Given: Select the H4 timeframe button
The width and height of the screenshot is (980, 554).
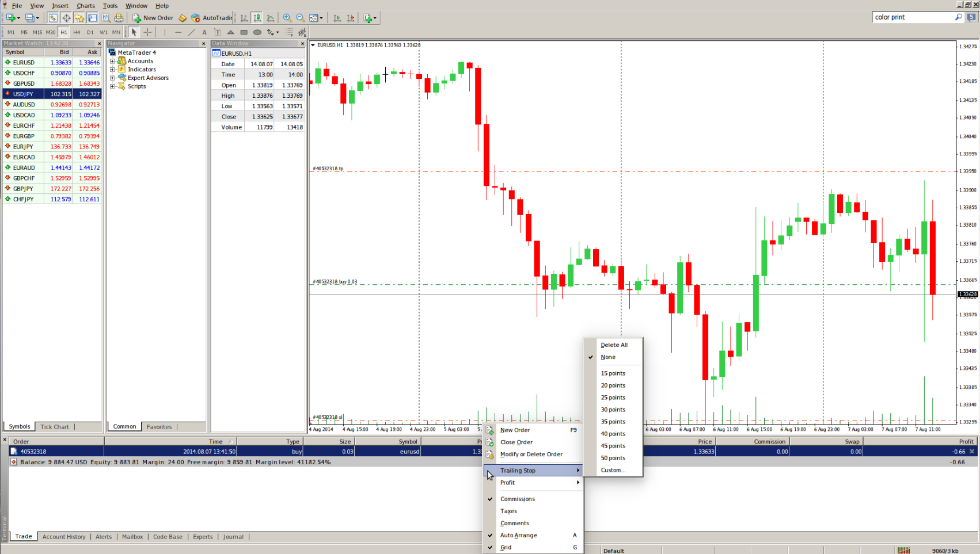Looking at the screenshot, I should [x=77, y=32].
